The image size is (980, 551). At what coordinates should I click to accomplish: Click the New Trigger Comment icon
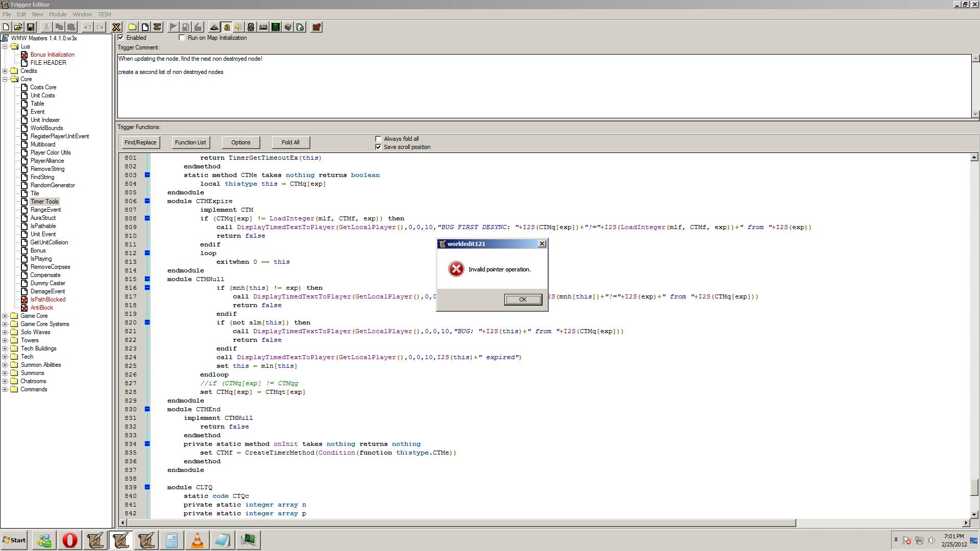(157, 27)
